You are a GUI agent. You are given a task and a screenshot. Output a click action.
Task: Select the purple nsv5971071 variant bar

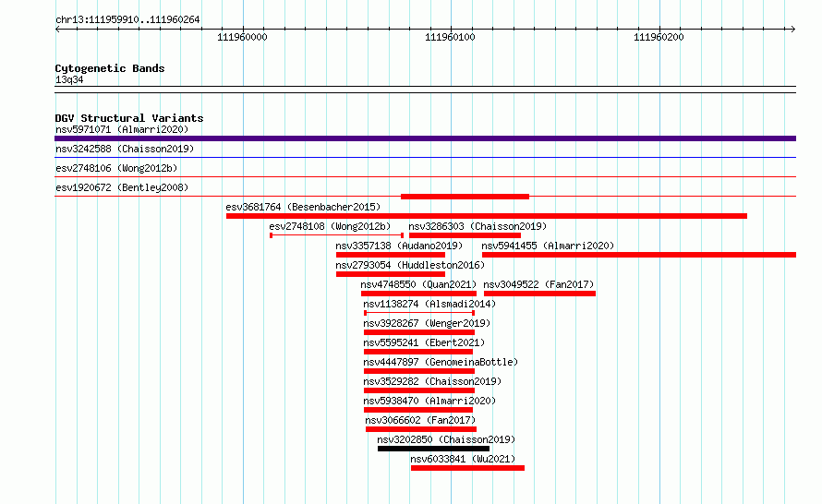click(x=425, y=138)
